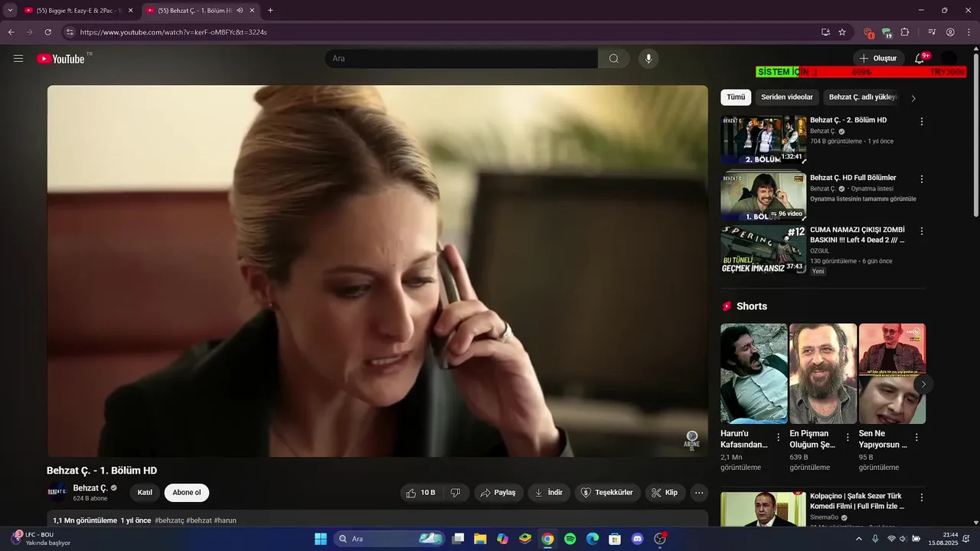Mute the Behzat Ç. tab audio icon

tap(240, 11)
